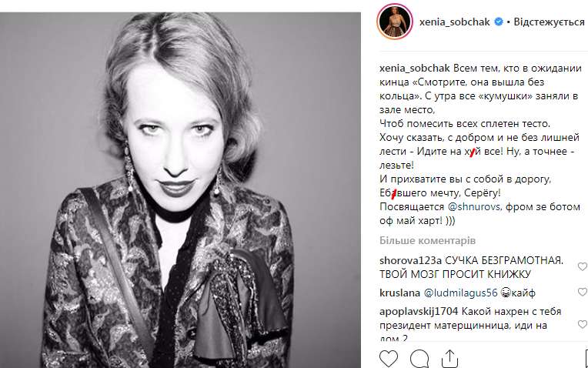This screenshot has height=368, width=588.
Task: Visit apoplavskij1704 commenter profile
Action: click(x=419, y=311)
